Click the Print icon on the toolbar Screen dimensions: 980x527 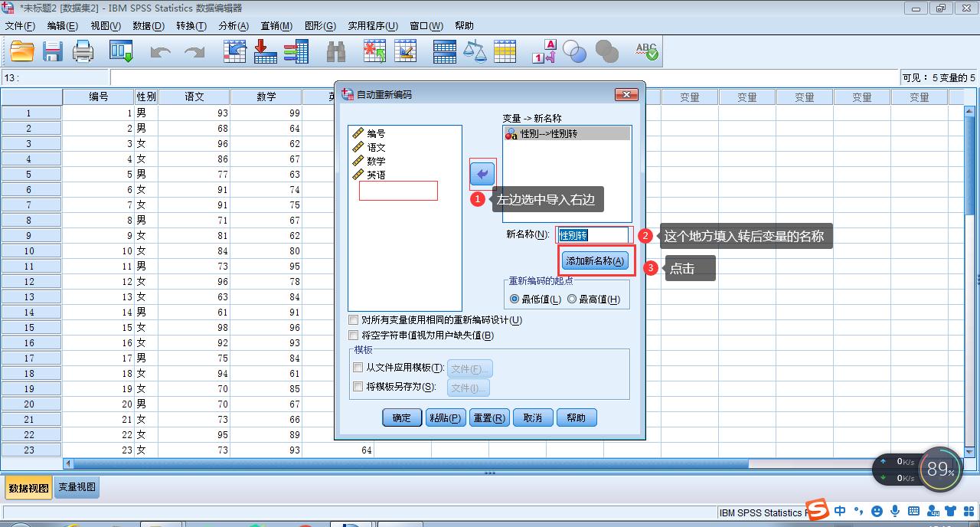(83, 51)
